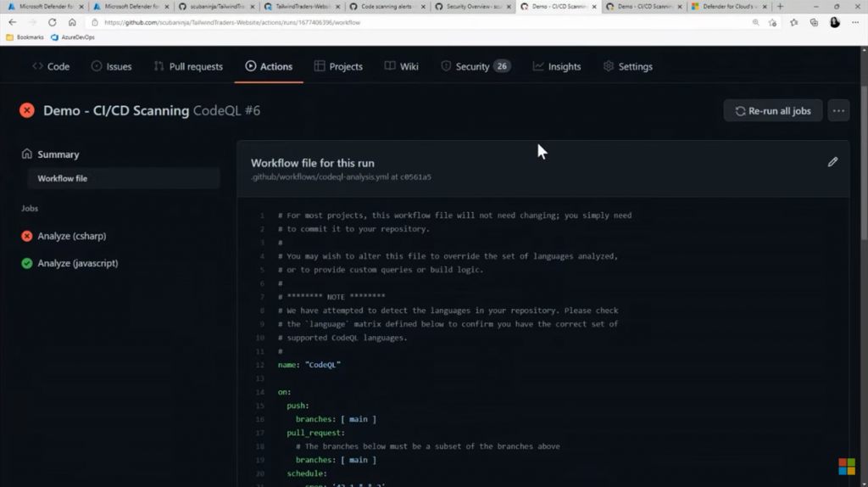This screenshot has width=868, height=487.
Task: Click browser Back arrow
Action: [x=12, y=22]
